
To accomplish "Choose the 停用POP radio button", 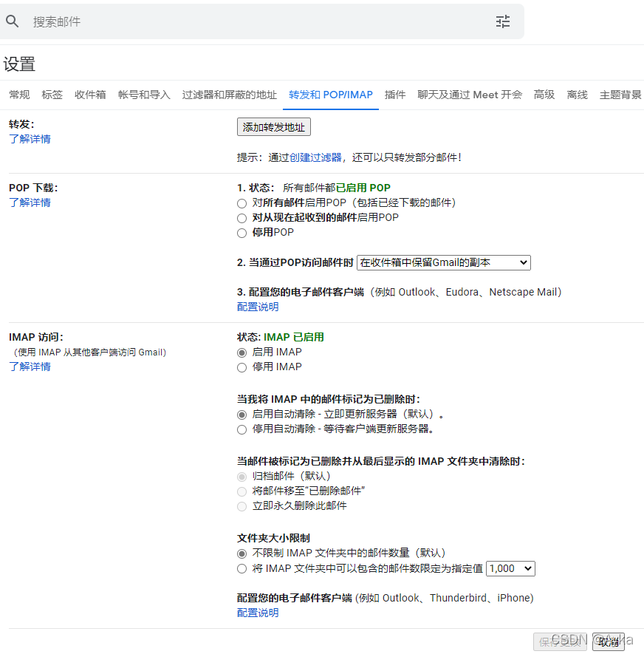I will click(241, 234).
